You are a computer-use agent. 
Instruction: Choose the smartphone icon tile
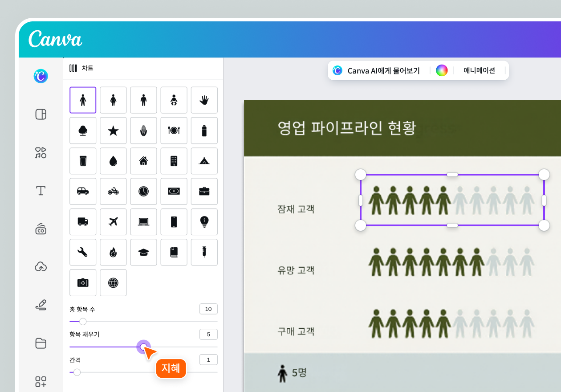coord(174,221)
